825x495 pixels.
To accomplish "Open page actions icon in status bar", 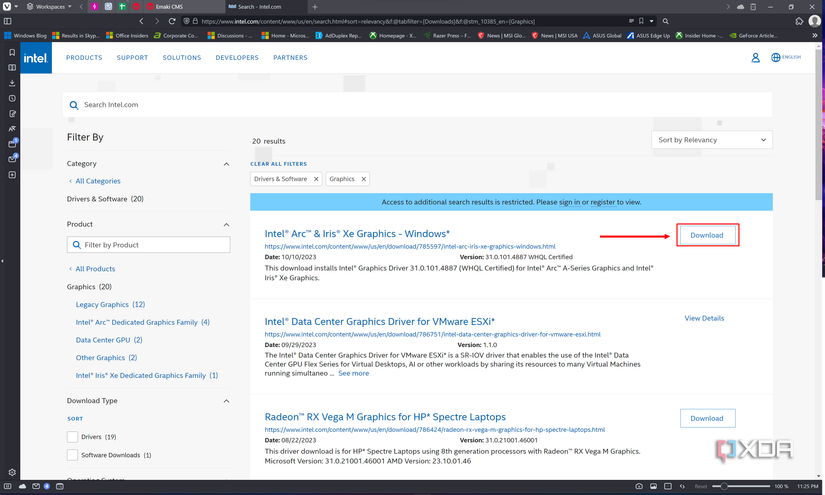I will coord(682,487).
